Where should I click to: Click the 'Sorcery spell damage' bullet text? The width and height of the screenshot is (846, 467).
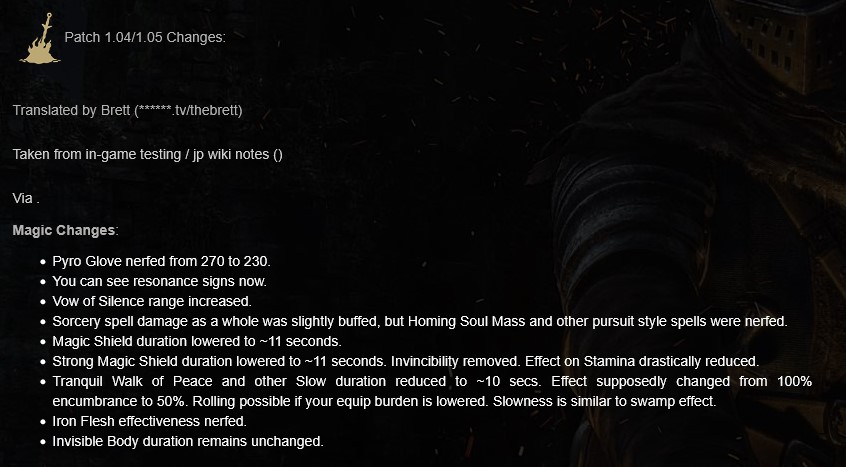[x=120, y=321]
